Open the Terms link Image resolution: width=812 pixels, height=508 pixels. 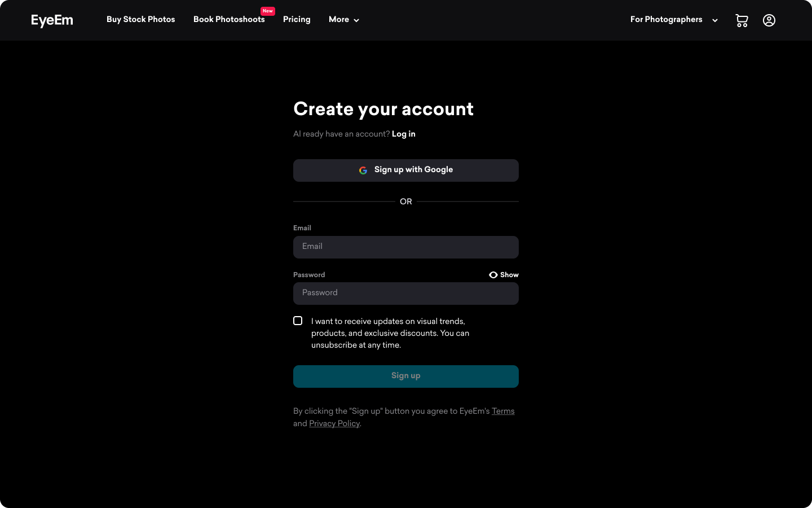pyautogui.click(x=503, y=411)
